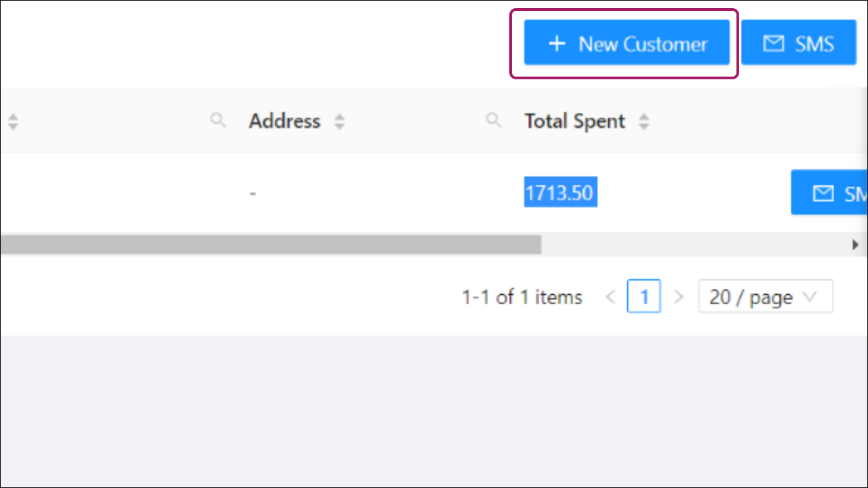Click the horizontal scrollbar thumb

pos(271,244)
